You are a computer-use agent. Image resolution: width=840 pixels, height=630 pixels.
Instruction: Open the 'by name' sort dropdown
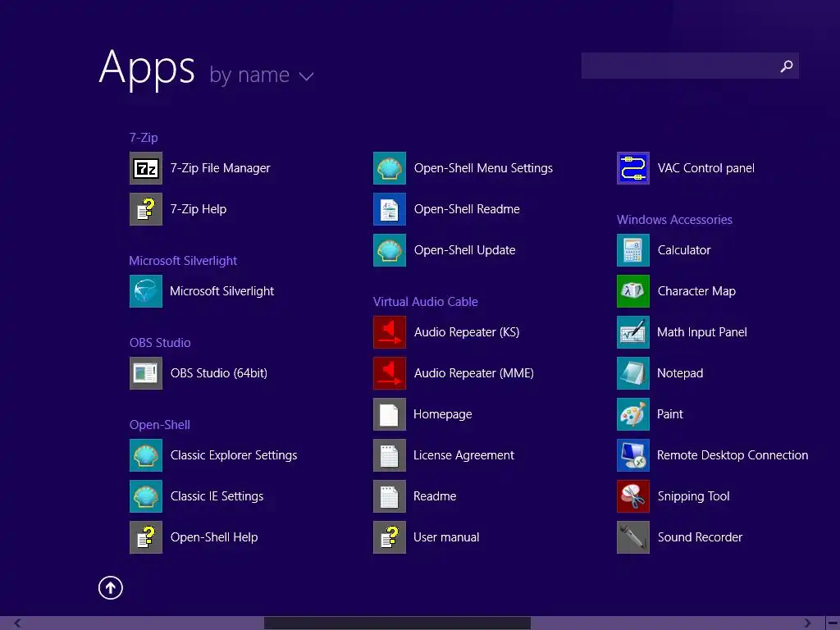(x=262, y=75)
